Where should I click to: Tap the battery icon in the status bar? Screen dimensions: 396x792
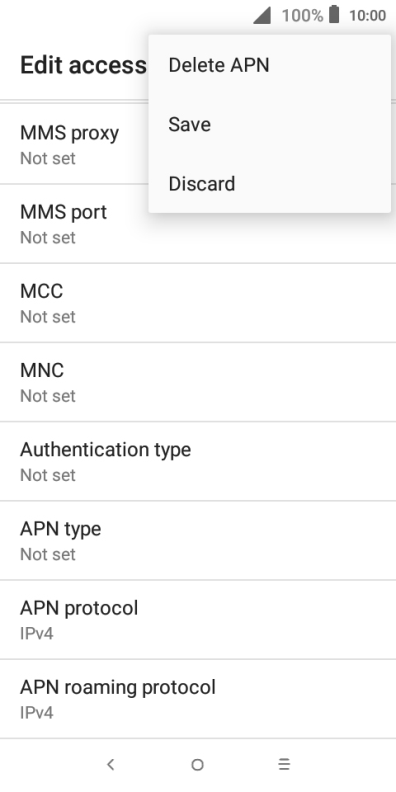pos(334,15)
